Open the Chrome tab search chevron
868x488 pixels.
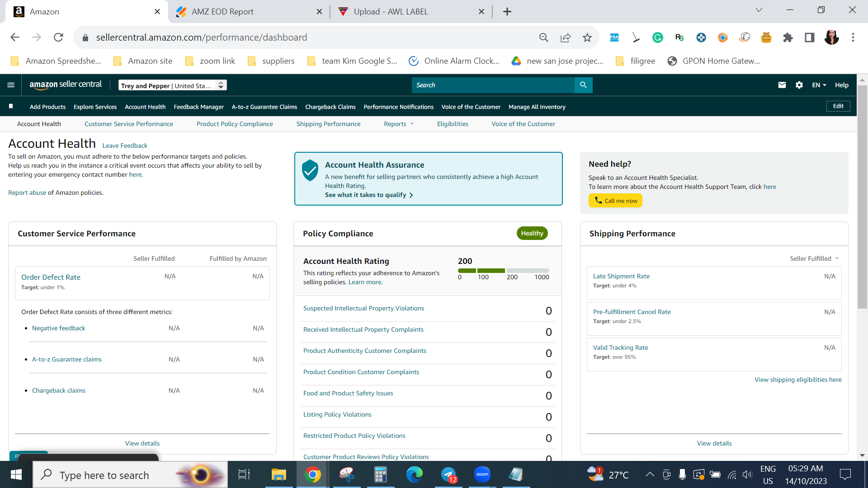pyautogui.click(x=759, y=10)
